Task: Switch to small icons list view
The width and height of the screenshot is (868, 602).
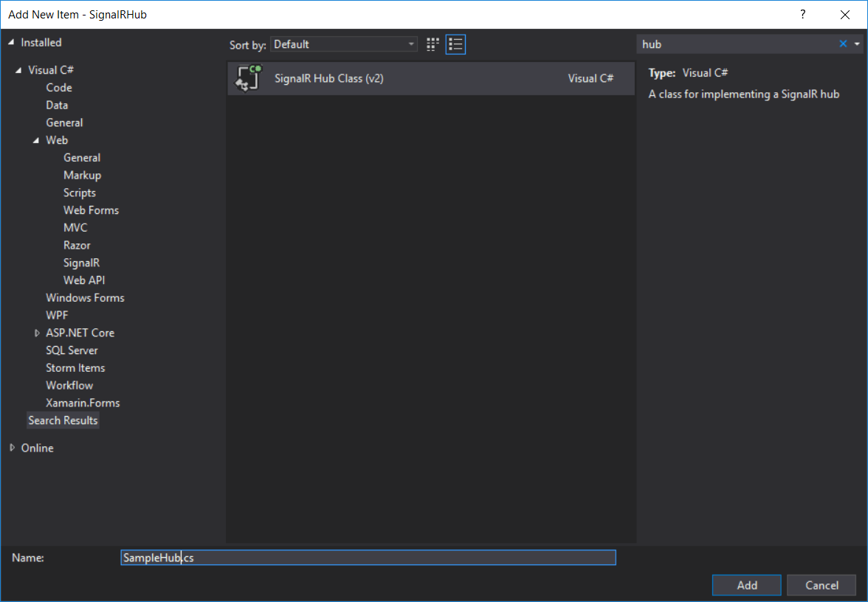Action: 455,44
